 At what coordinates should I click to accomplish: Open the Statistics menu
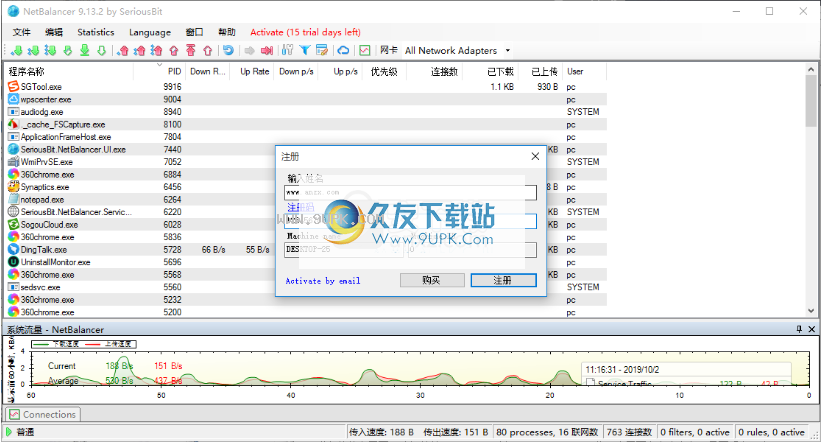(96, 32)
